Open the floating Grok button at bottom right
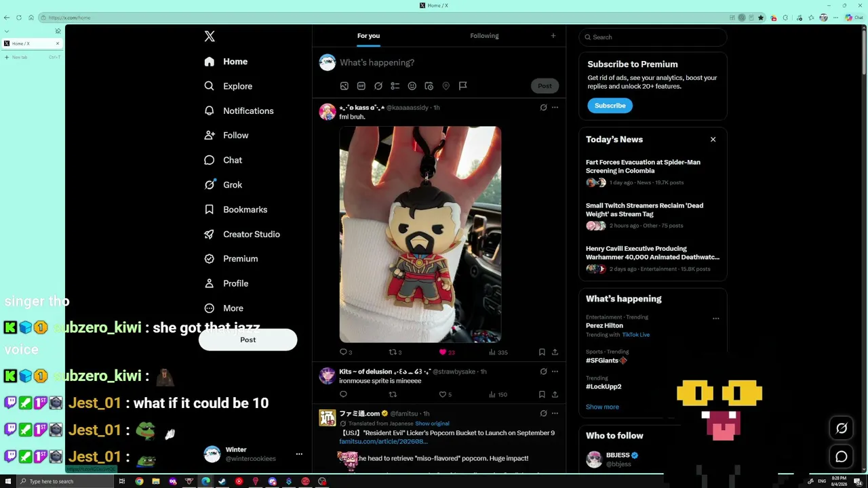The width and height of the screenshot is (868, 488). 842,428
